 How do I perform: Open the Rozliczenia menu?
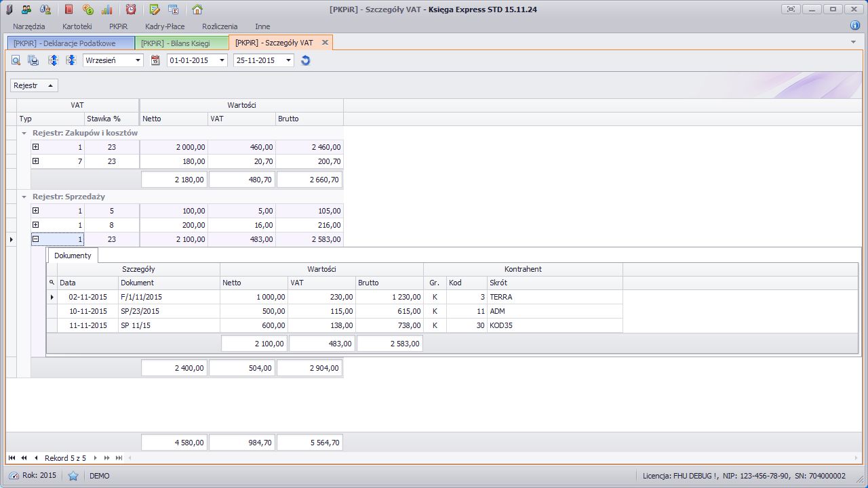click(220, 26)
